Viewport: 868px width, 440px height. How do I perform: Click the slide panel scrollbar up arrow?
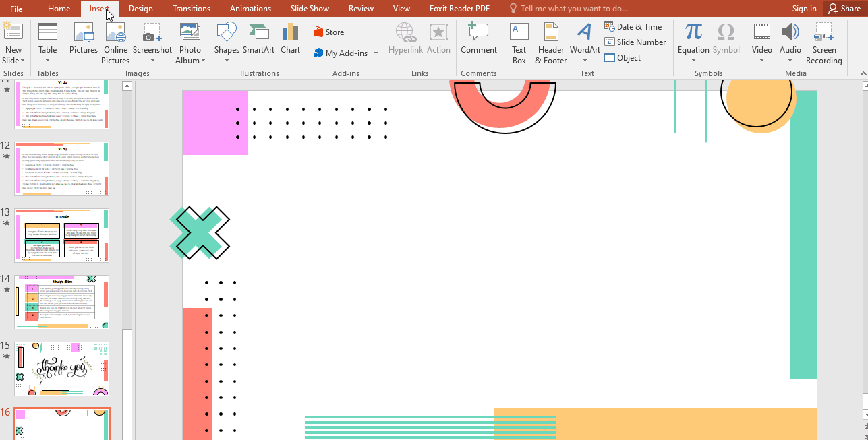(127, 85)
